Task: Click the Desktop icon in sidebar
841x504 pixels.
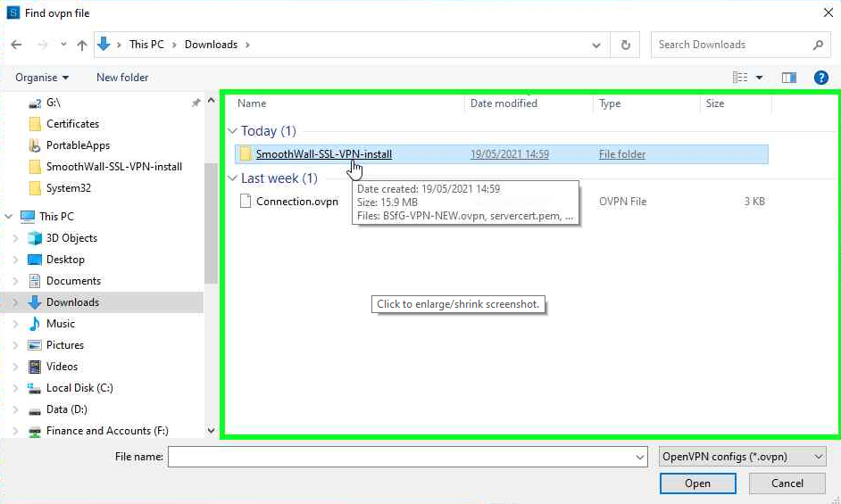Action: click(x=35, y=260)
